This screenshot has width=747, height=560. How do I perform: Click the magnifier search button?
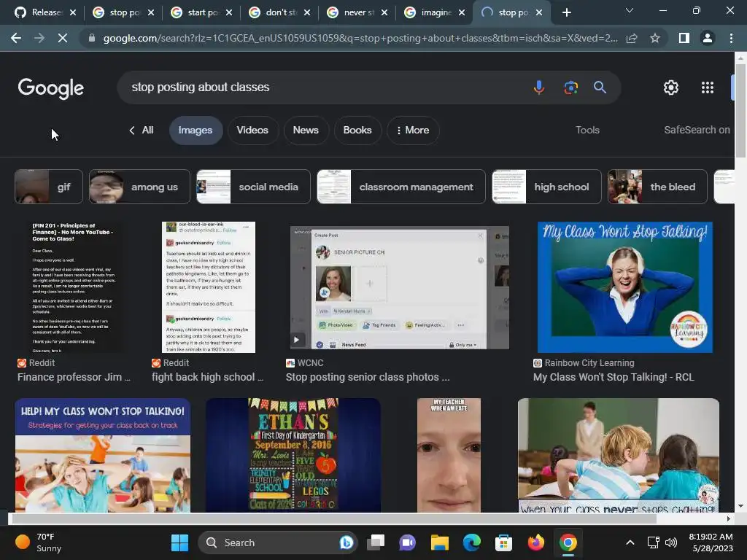pos(600,87)
